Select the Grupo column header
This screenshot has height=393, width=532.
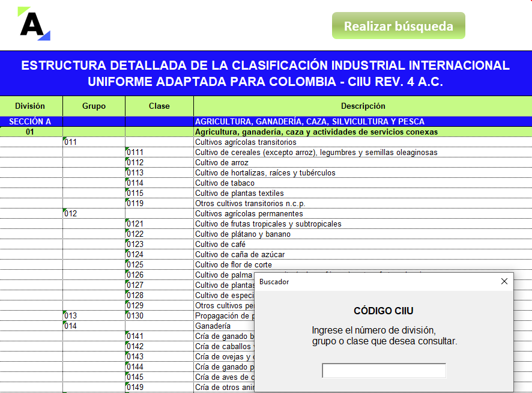(94, 106)
